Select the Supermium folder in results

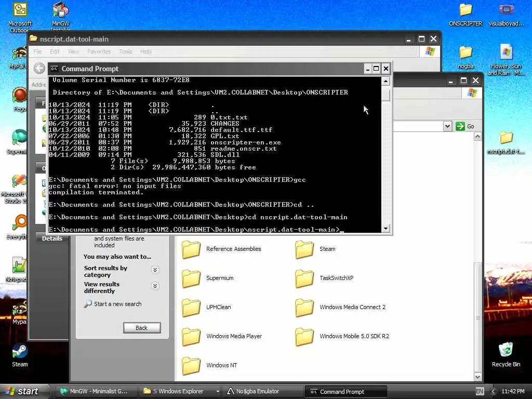click(x=208, y=278)
